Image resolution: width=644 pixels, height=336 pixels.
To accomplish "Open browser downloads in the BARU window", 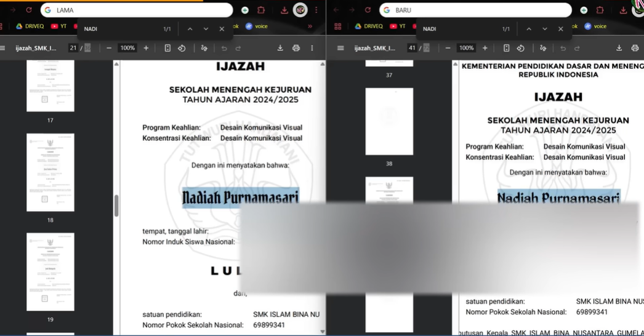I will click(623, 10).
